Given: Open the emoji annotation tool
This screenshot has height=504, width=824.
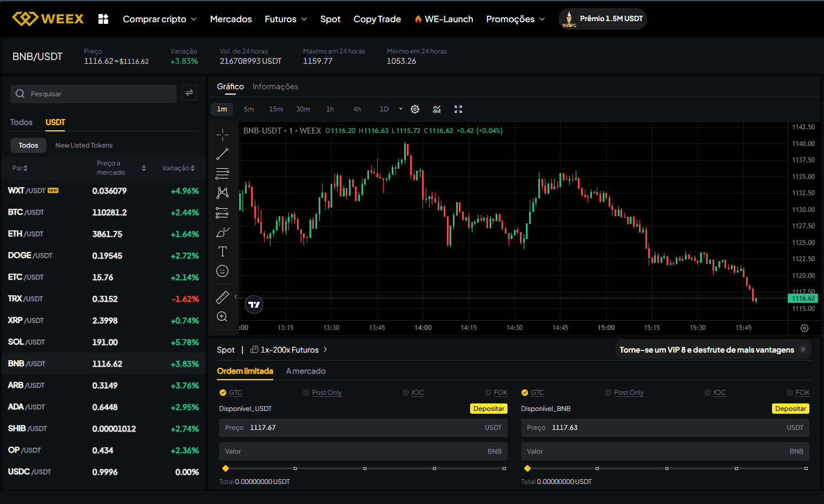Looking at the screenshot, I should 222,271.
